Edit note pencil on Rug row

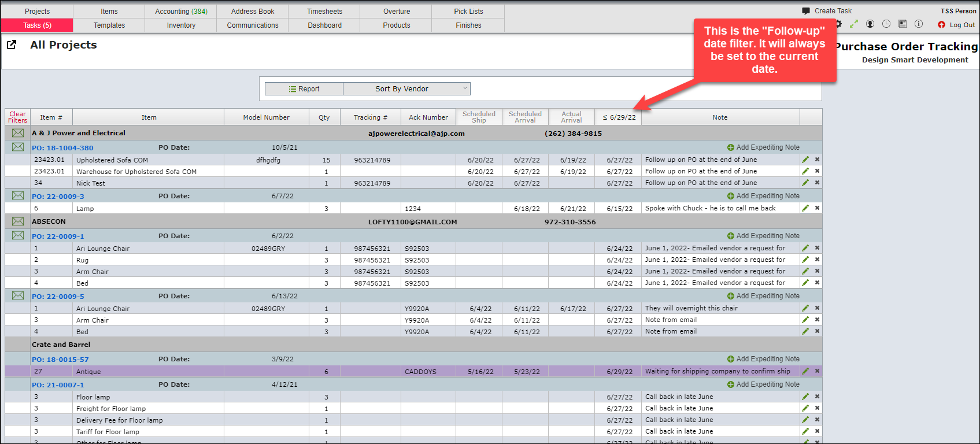click(805, 260)
